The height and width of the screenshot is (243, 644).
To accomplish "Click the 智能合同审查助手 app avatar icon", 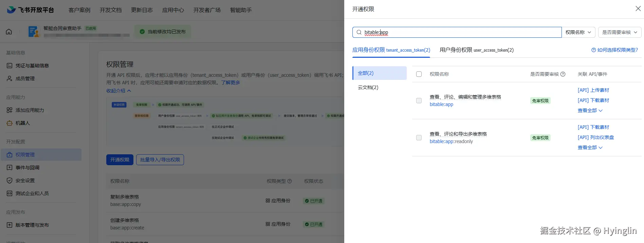I will click(x=34, y=32).
